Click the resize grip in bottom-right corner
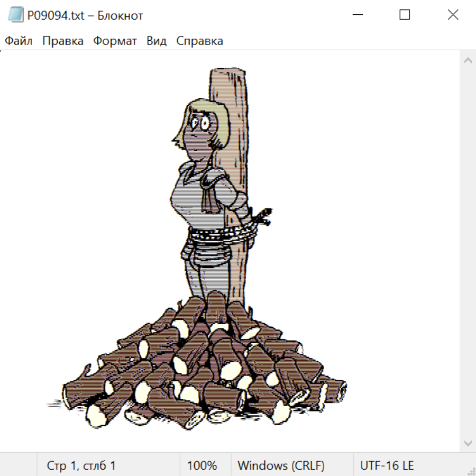 point(471,471)
